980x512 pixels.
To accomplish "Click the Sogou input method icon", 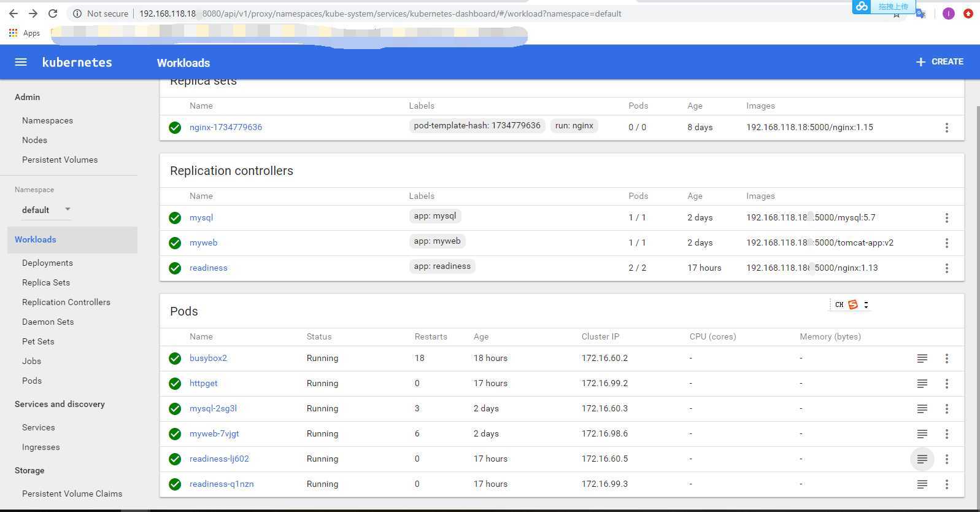I will coord(852,304).
